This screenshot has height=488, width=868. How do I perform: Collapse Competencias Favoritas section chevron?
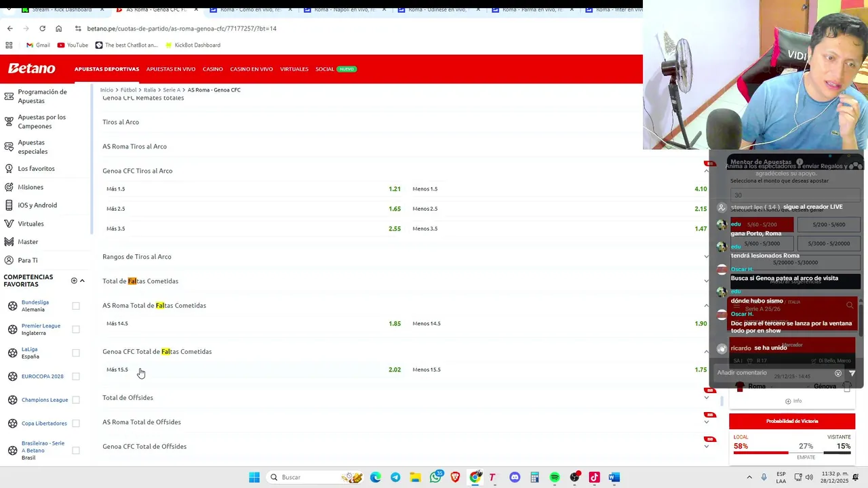82,281
